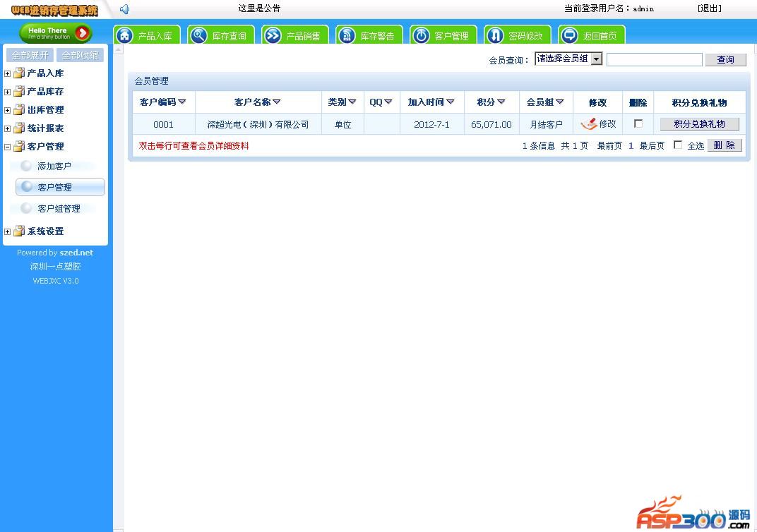
Task: Expand the 产品库存 tree node plus box
Action: pyautogui.click(x=7, y=92)
